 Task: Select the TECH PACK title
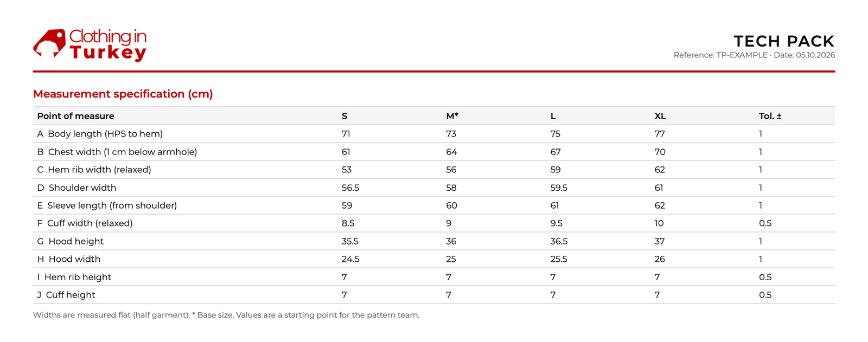pos(784,41)
